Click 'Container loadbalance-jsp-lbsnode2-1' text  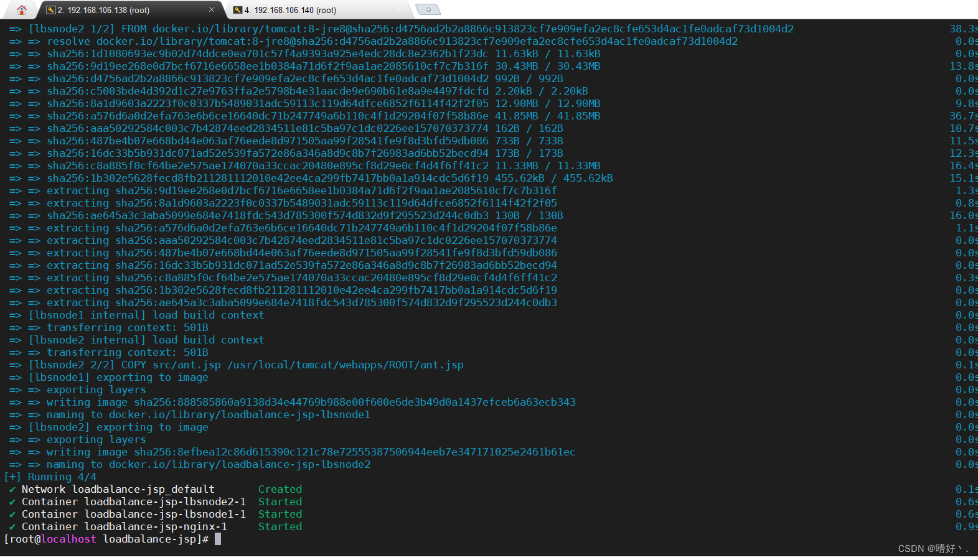point(134,502)
